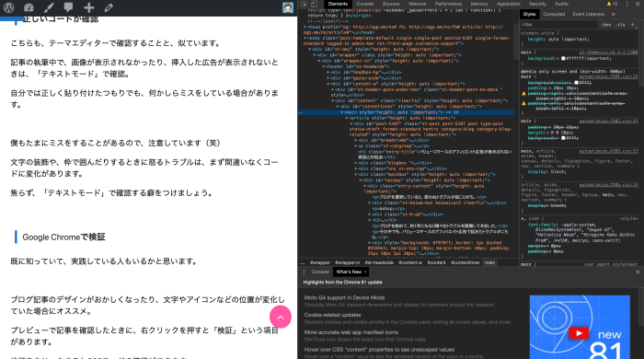This screenshot has height=359, width=644.
Task: Open the DevTools warnings count indicator
Action: (x=613, y=4)
